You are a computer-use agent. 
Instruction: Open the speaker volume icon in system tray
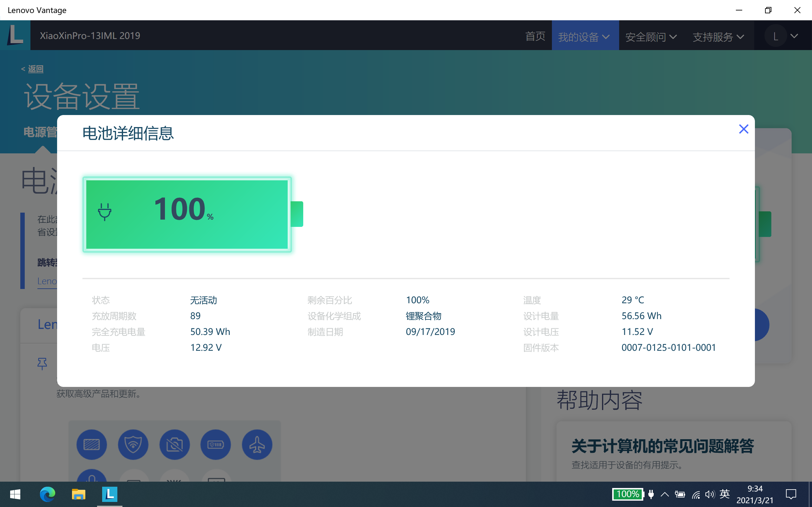pyautogui.click(x=710, y=494)
